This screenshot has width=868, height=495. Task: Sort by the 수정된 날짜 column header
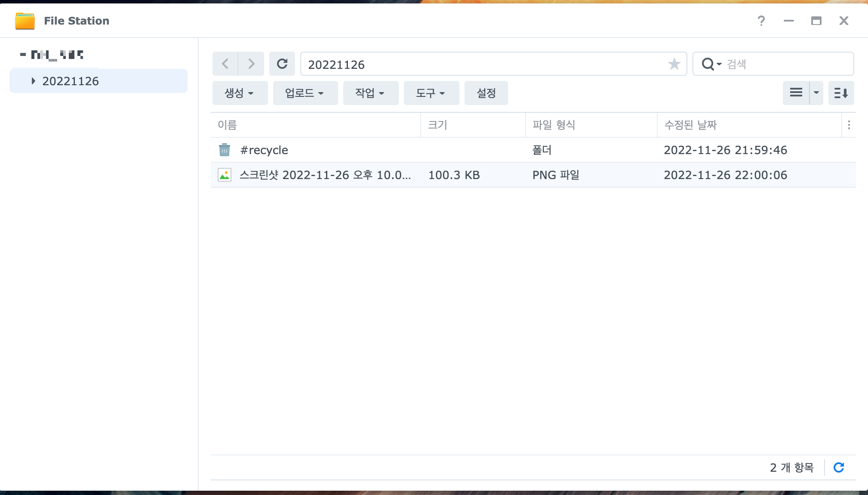(690, 125)
